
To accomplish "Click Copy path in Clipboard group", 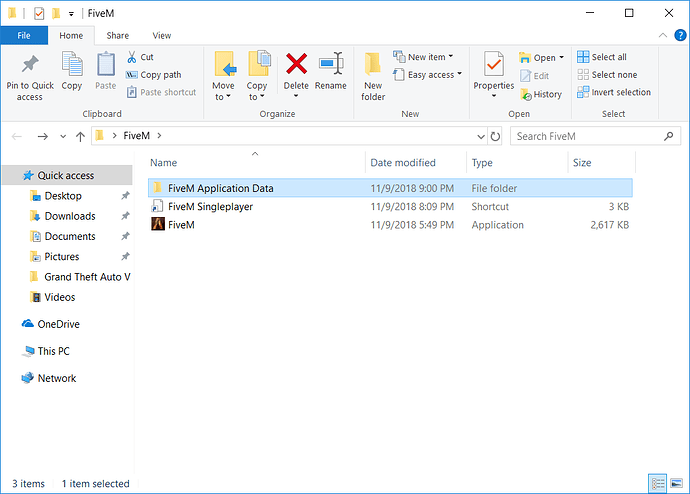I will tap(154, 75).
